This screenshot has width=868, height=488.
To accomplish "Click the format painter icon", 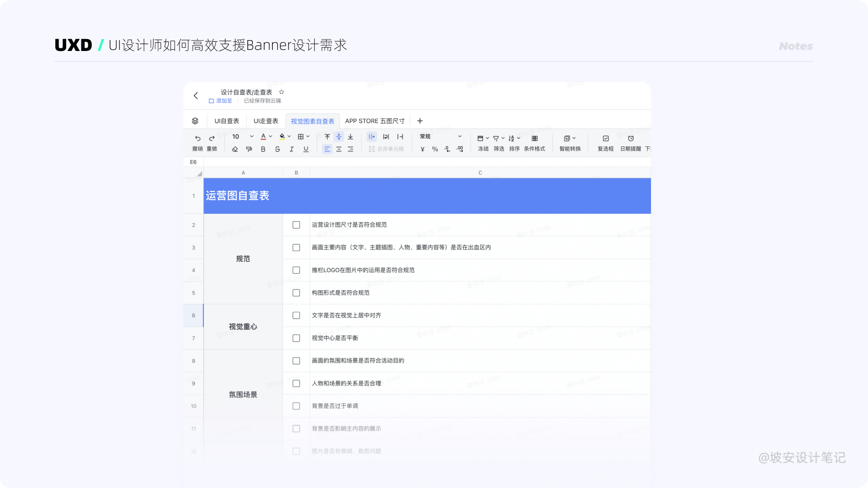I will [249, 149].
